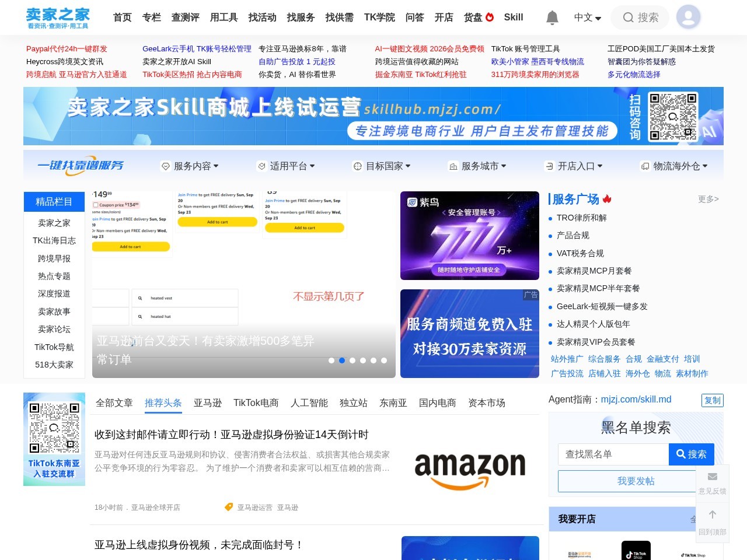The image size is (747, 560).
Task: Click the 更多> link in 服务广场
Action: tap(708, 199)
